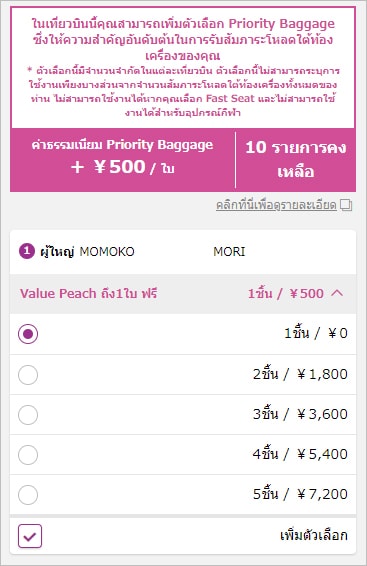Collapse the baggage section using the chevron arrow

(337, 293)
